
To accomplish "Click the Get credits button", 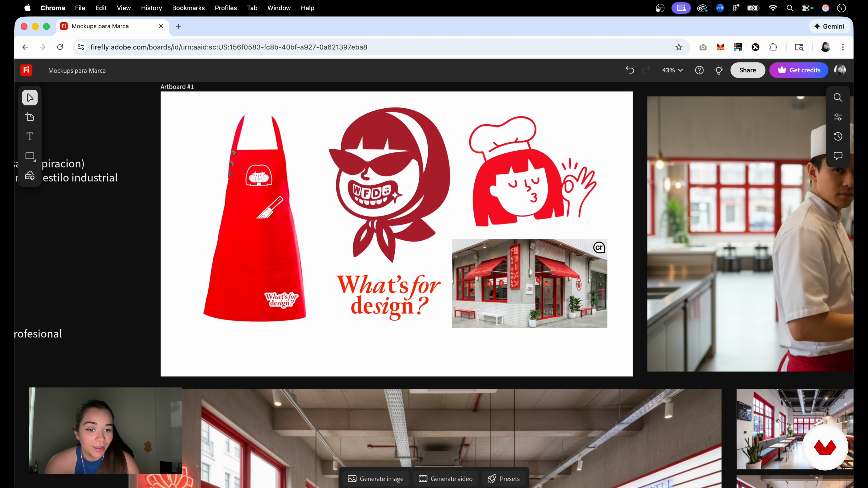I will pyautogui.click(x=799, y=70).
